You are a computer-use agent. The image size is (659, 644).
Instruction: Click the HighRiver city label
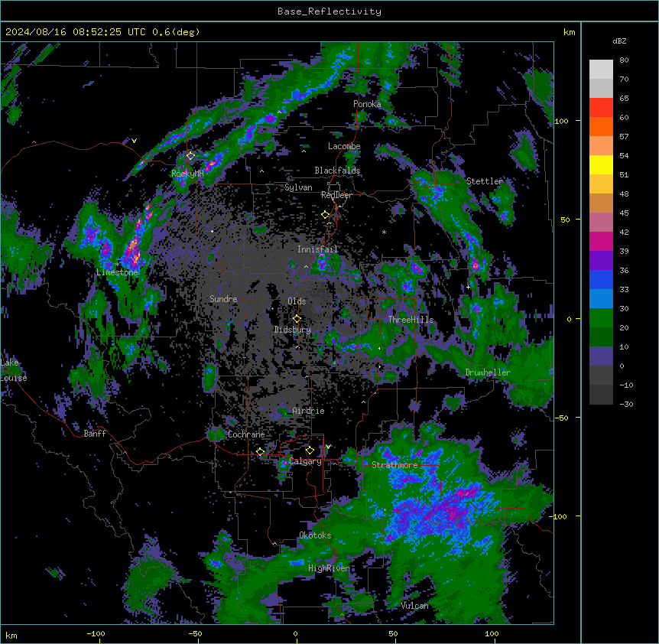329,568
